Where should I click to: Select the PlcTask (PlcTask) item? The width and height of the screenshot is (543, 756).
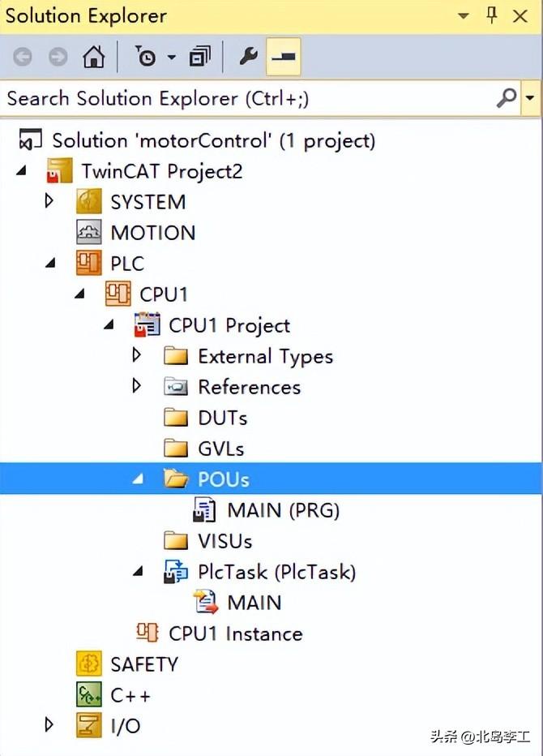(276, 572)
